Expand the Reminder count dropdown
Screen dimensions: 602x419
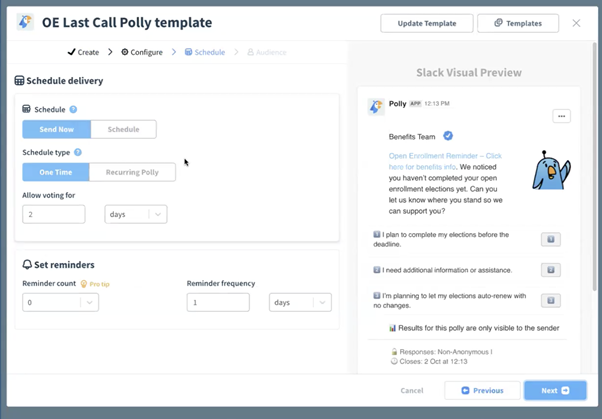point(60,302)
